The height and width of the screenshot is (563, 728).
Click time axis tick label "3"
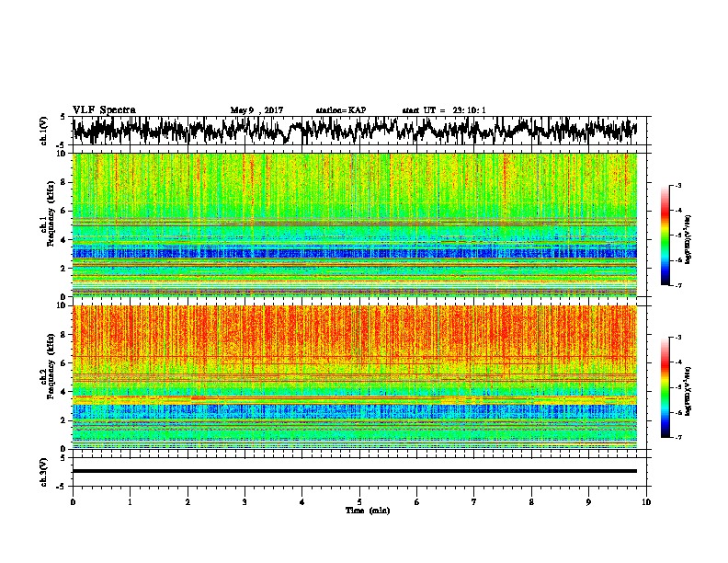[245, 502]
